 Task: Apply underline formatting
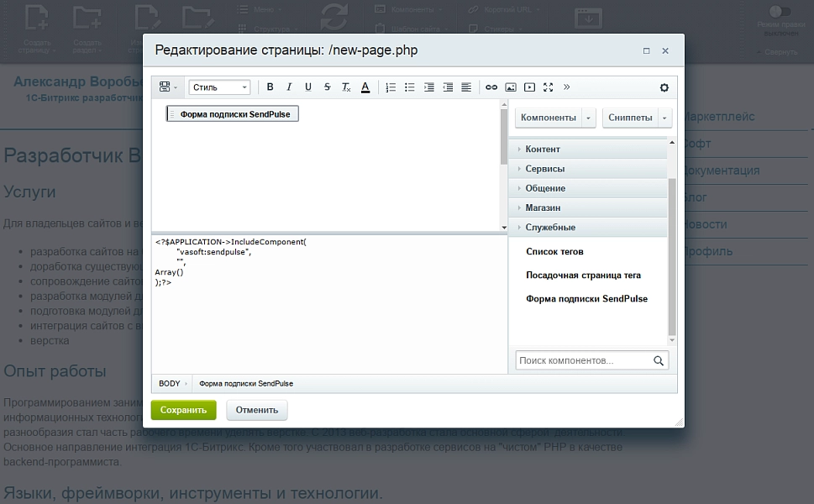point(307,87)
